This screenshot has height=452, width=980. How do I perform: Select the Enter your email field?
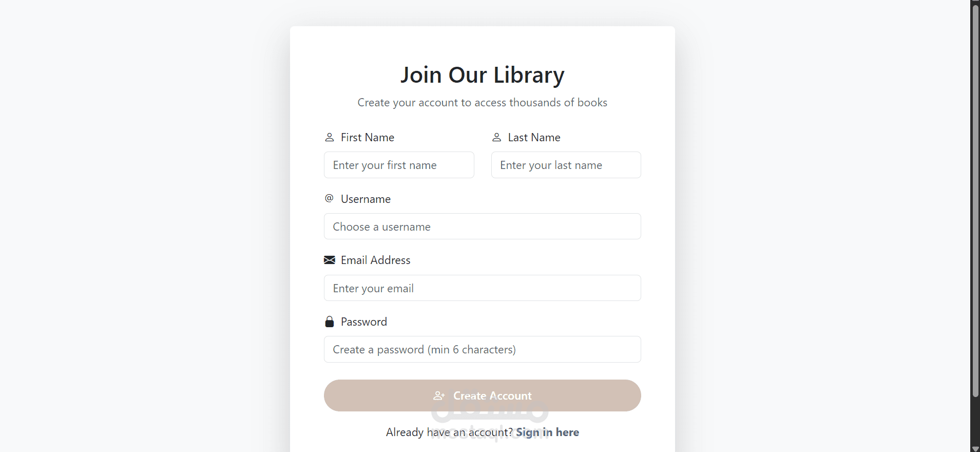pyautogui.click(x=482, y=288)
